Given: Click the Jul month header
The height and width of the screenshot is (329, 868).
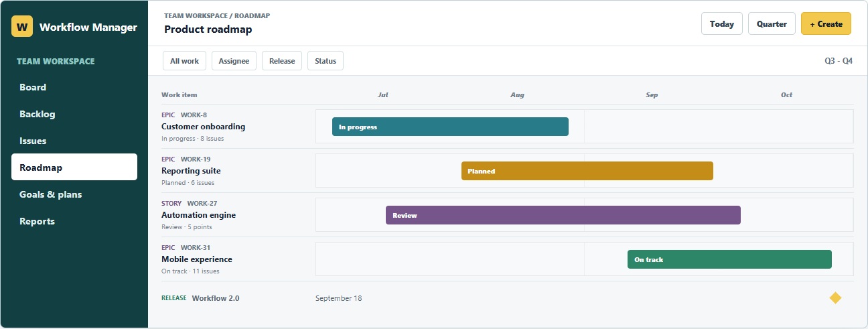Looking at the screenshot, I should [x=383, y=95].
